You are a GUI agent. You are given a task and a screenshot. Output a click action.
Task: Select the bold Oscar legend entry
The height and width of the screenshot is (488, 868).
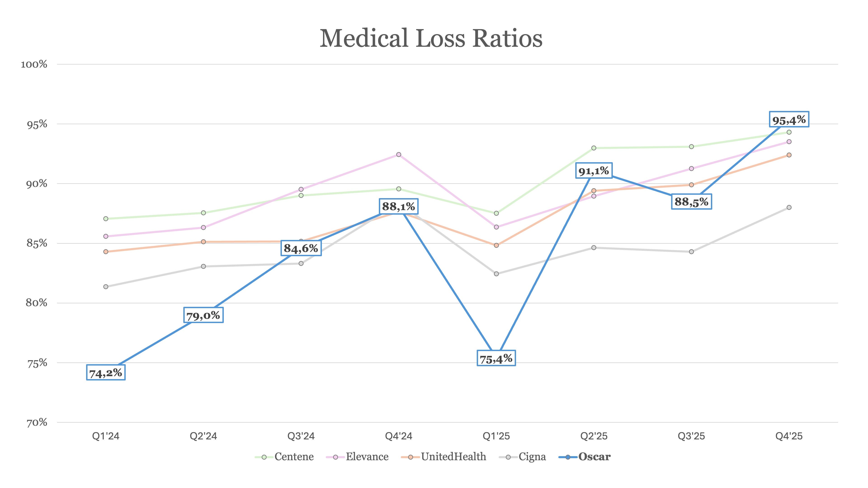coord(585,457)
